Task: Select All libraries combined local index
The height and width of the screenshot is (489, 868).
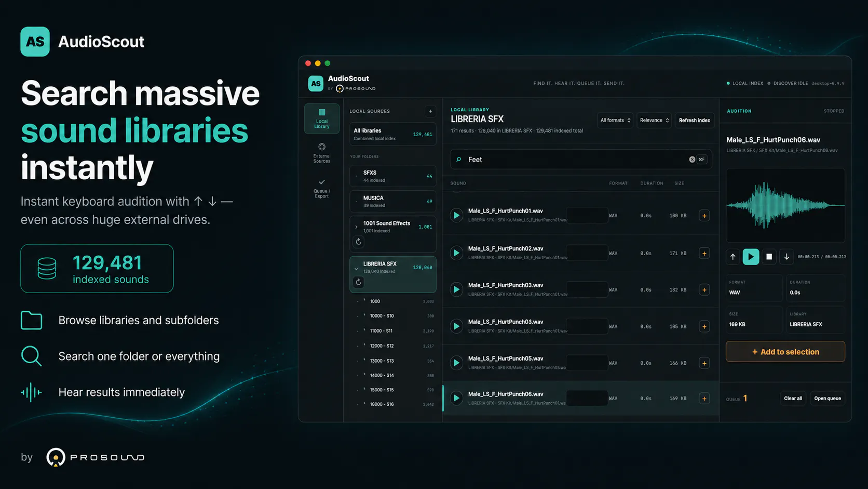Action: [x=393, y=134]
